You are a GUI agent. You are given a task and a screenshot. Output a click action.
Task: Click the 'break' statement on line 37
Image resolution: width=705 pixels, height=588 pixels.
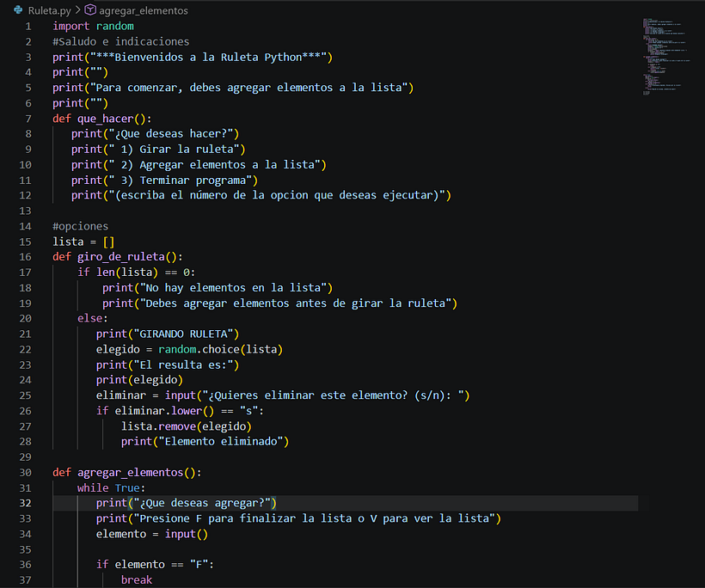click(x=137, y=580)
